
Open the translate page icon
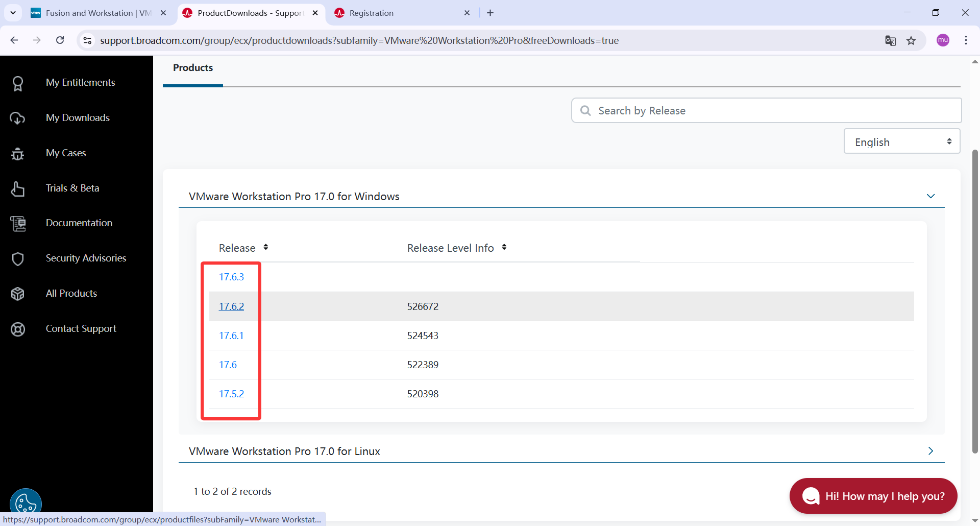[x=890, y=41]
